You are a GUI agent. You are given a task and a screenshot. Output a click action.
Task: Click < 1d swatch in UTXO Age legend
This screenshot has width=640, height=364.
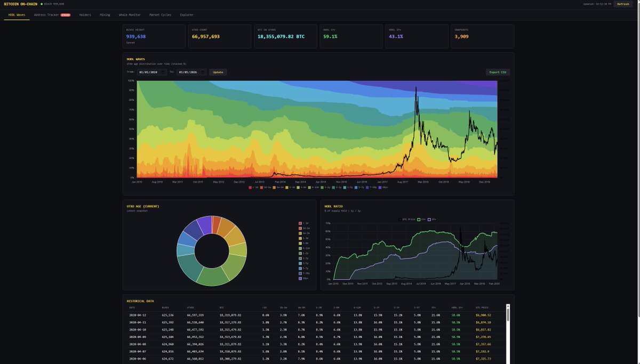(300, 223)
